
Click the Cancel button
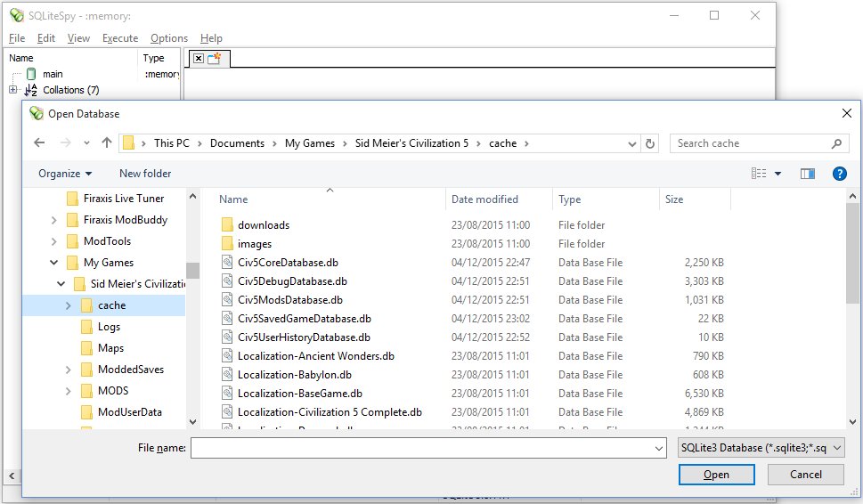point(806,475)
